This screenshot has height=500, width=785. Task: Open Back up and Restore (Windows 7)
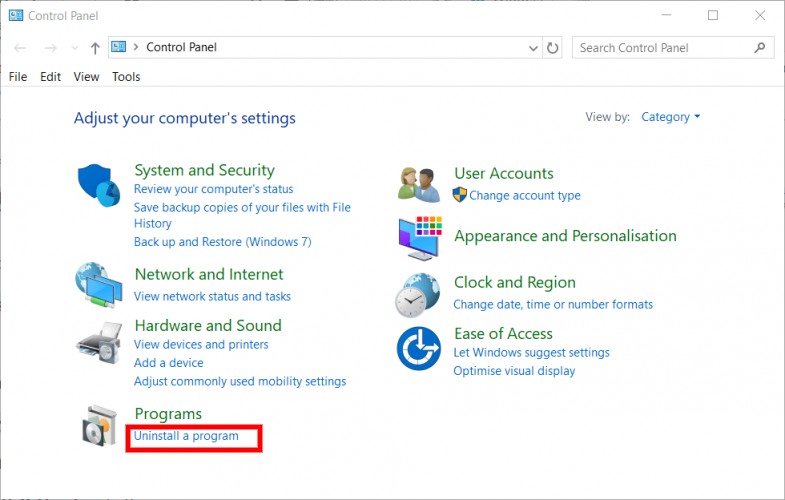(223, 242)
